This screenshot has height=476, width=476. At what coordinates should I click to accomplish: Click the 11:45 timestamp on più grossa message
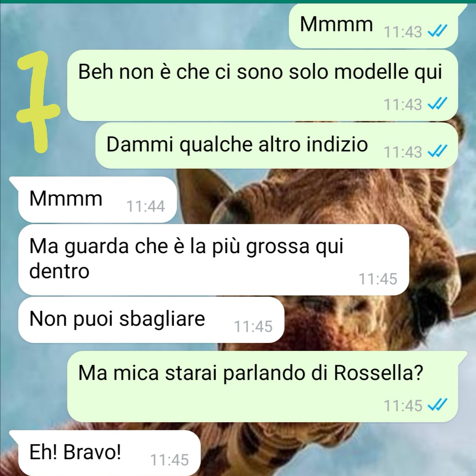[x=378, y=279]
